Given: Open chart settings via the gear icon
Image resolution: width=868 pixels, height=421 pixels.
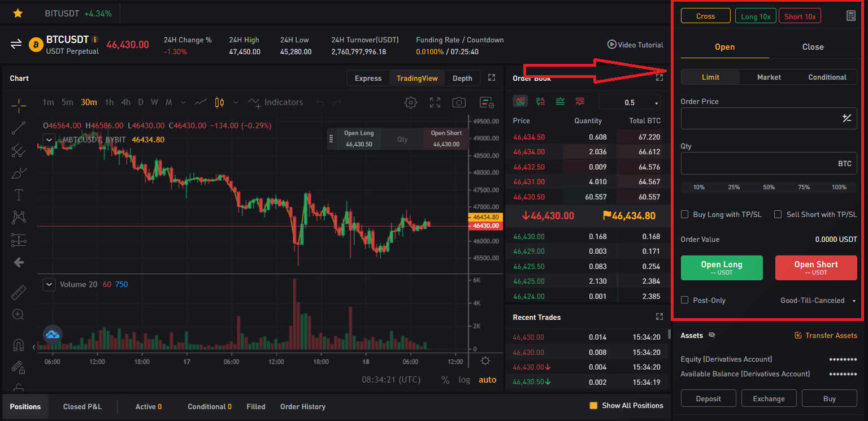Looking at the screenshot, I should [x=411, y=102].
